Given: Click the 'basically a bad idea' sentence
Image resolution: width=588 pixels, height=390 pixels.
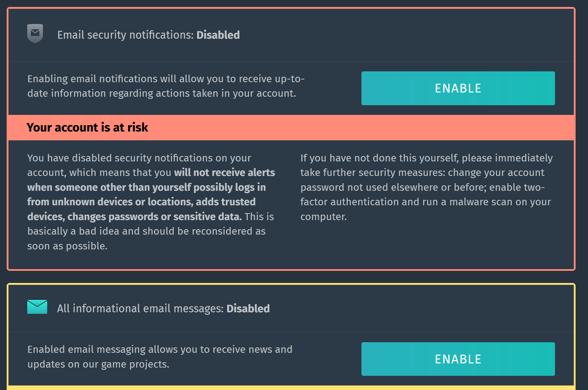Looking at the screenshot, I should click(146, 231).
